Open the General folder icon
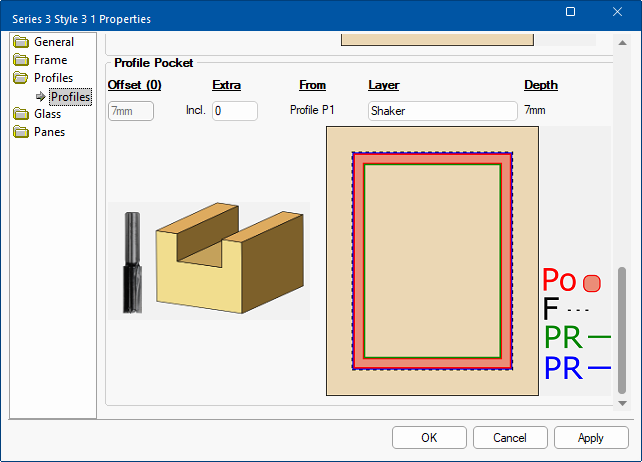 (x=21, y=42)
